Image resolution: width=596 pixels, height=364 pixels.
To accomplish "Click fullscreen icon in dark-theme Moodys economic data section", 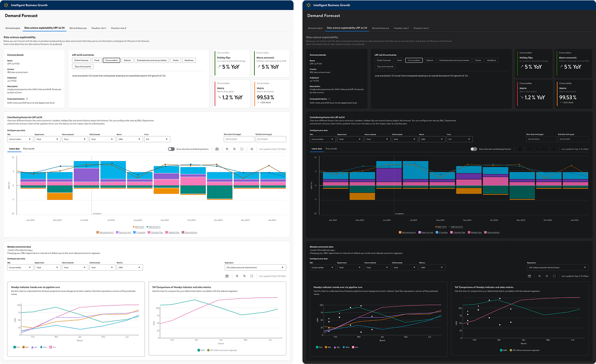I will 555,276.
